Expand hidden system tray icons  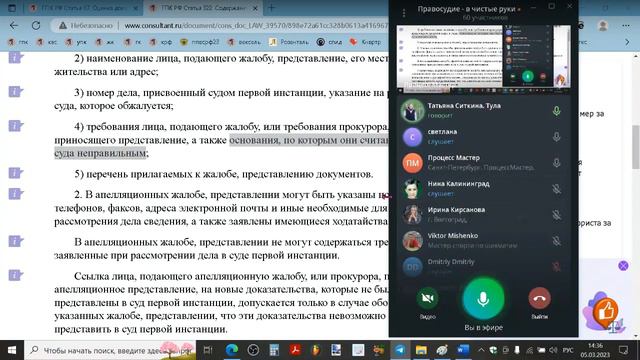click(481, 350)
